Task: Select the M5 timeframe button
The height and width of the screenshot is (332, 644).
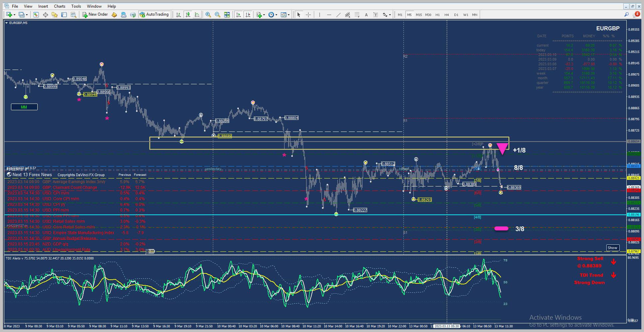Action: pyautogui.click(x=409, y=15)
